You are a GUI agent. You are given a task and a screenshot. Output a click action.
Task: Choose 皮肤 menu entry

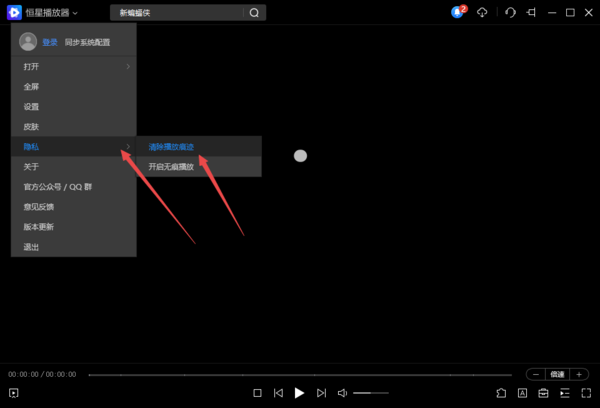pos(74,126)
